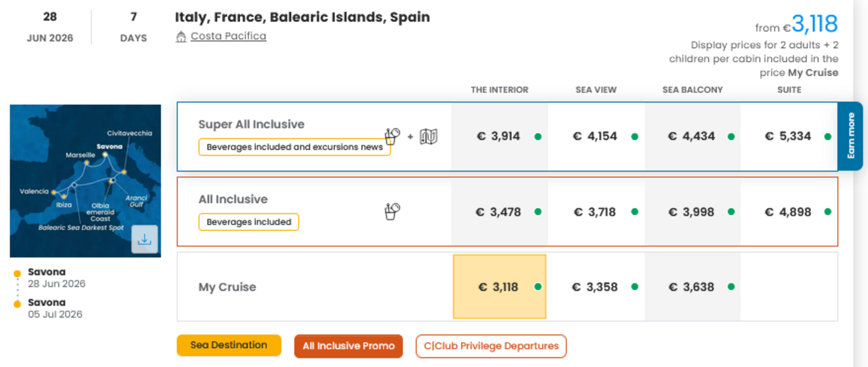Choose Super All Inclusive Interior price € 3,914

point(499,136)
